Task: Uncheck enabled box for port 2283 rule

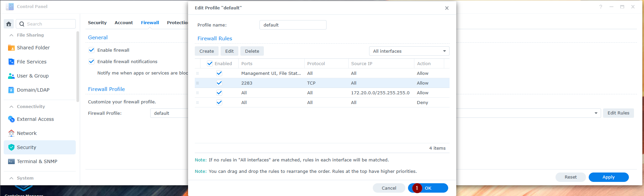Action: click(219, 83)
